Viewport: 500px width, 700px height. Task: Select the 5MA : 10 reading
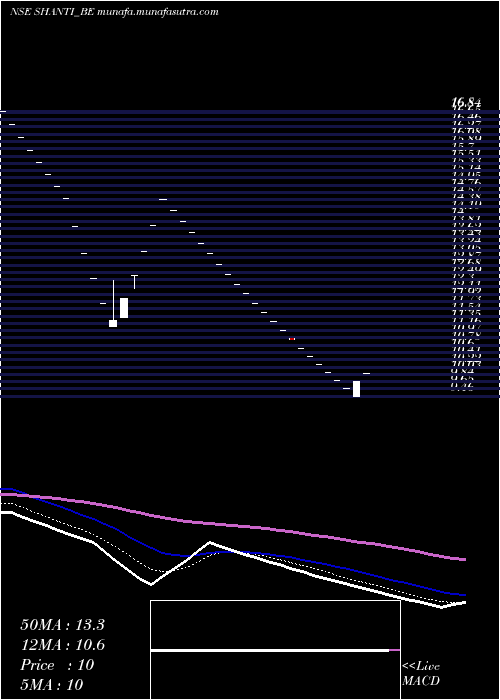click(x=52, y=684)
